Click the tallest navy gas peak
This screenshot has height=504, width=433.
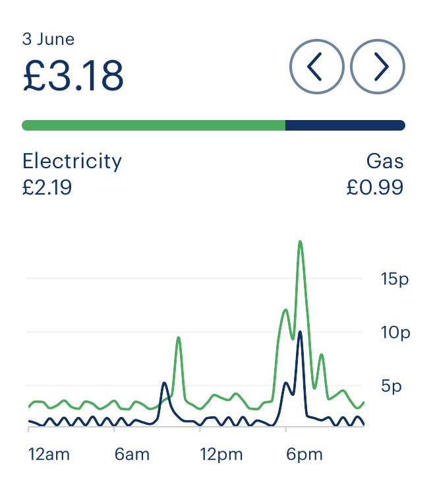301,332
